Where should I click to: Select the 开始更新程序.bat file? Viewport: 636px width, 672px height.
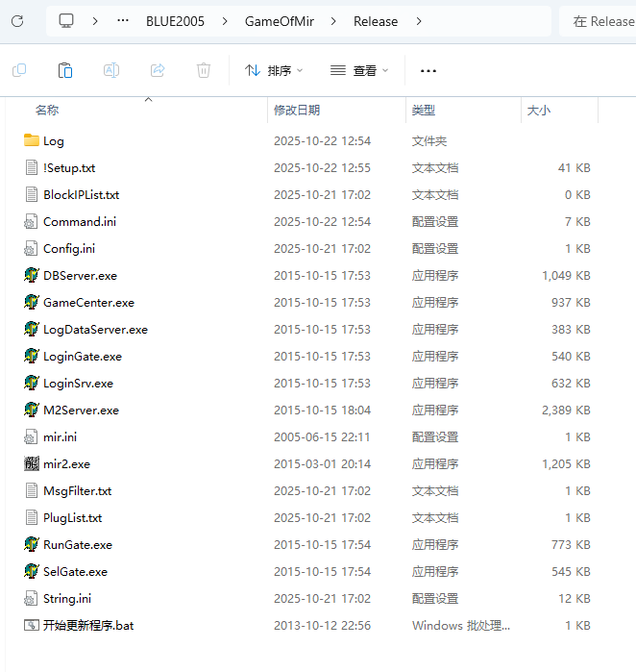[88, 625]
